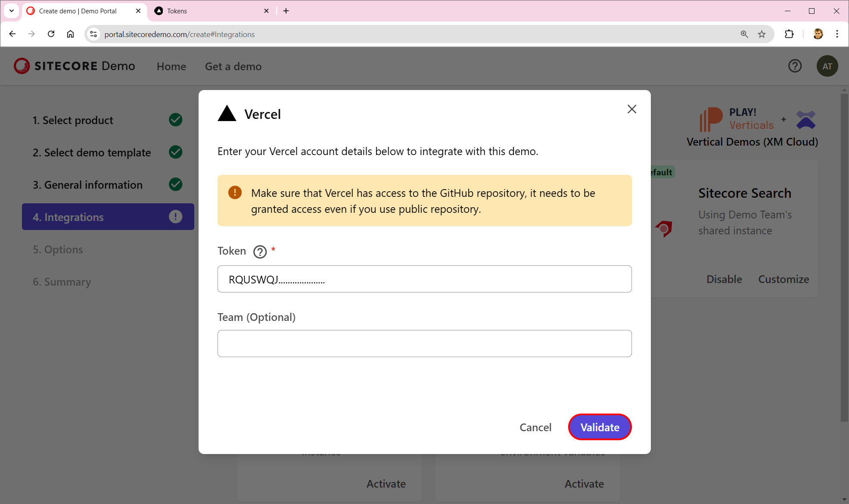This screenshot has width=849, height=504.
Task: Click the Vercel triangle logo
Action: click(227, 114)
